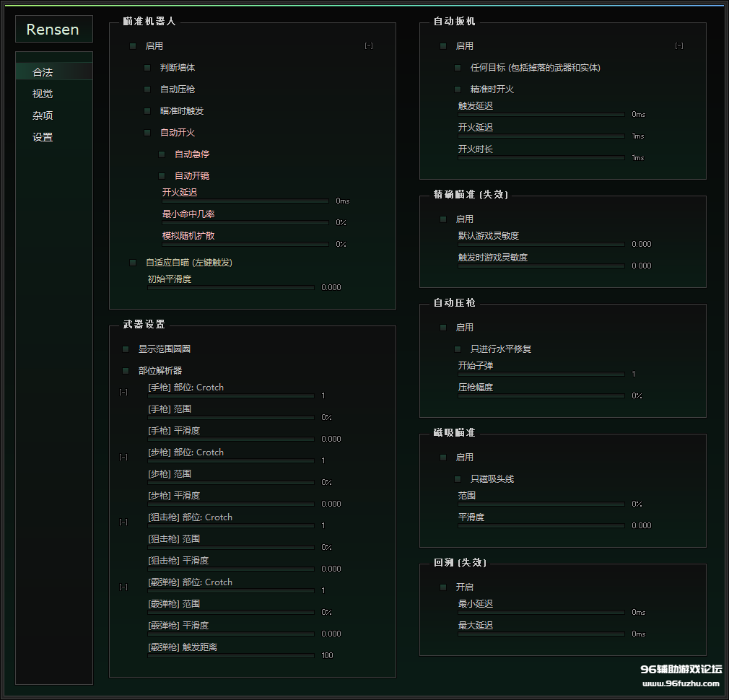勾选「自动急停」

(161, 154)
